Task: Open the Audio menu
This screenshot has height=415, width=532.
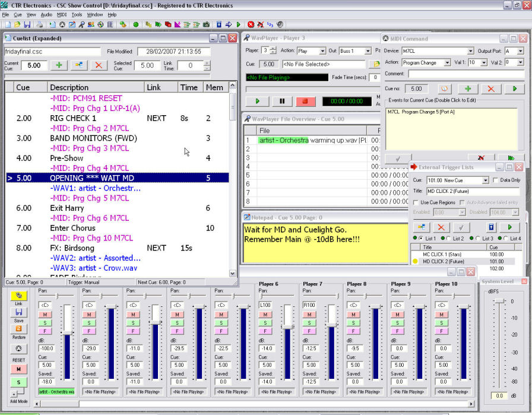Action: [46, 15]
